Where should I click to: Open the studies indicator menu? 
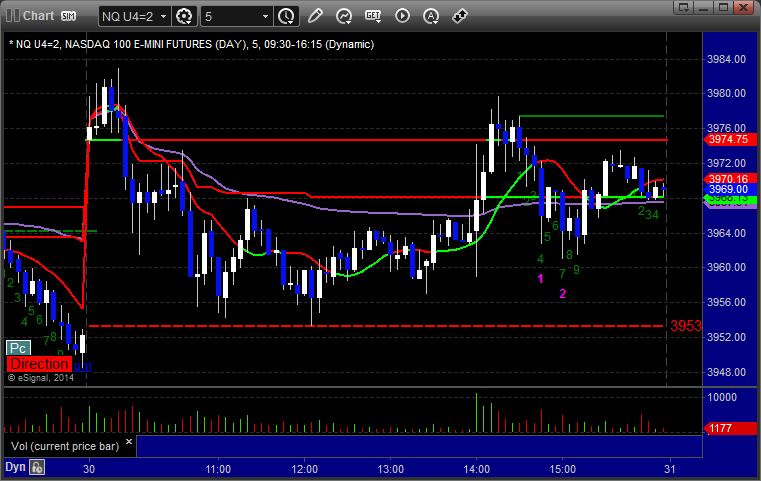(x=344, y=16)
